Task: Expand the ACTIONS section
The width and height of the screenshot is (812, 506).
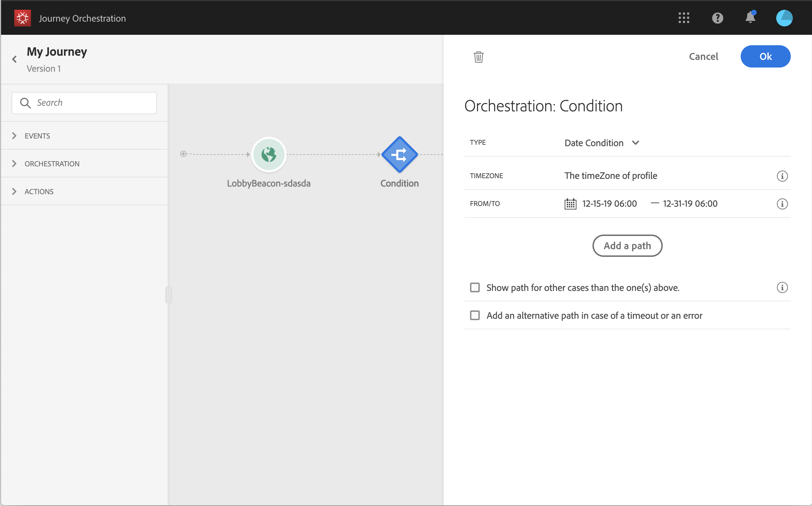Action: [39, 191]
